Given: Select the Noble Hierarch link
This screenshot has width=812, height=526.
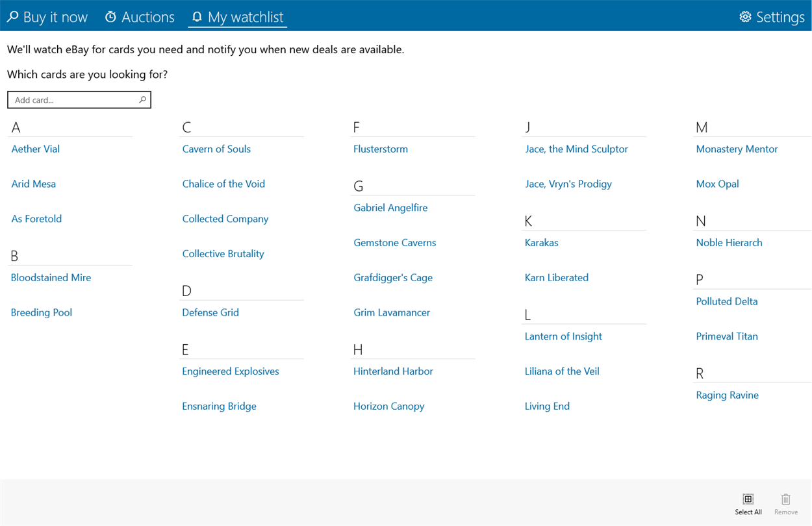Looking at the screenshot, I should click(x=729, y=243).
